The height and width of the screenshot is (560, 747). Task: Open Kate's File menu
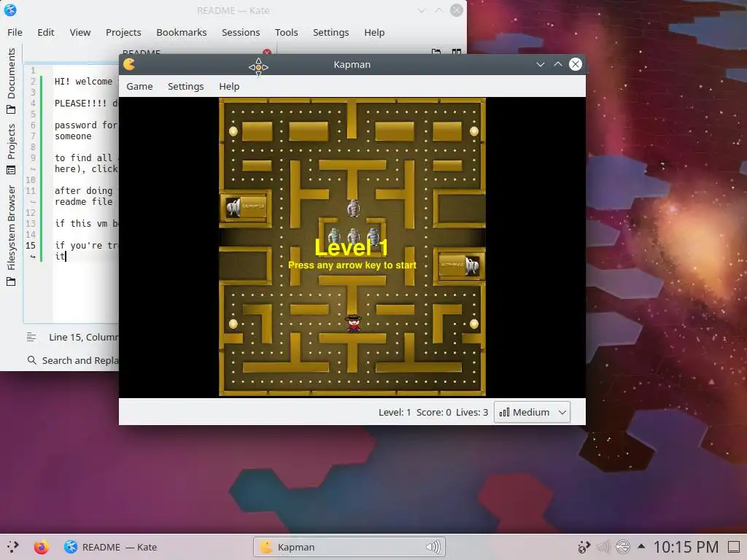coord(15,32)
